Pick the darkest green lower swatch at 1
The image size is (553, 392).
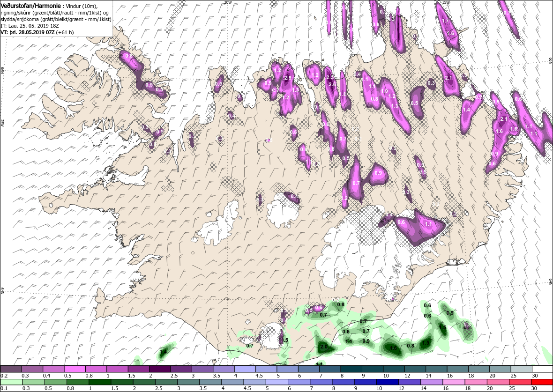tap(100, 383)
